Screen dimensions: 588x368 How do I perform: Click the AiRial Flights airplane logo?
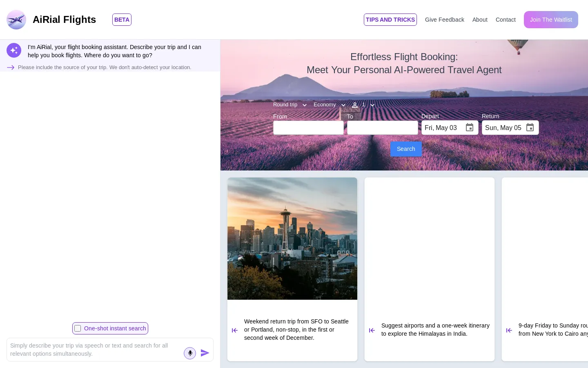click(16, 20)
